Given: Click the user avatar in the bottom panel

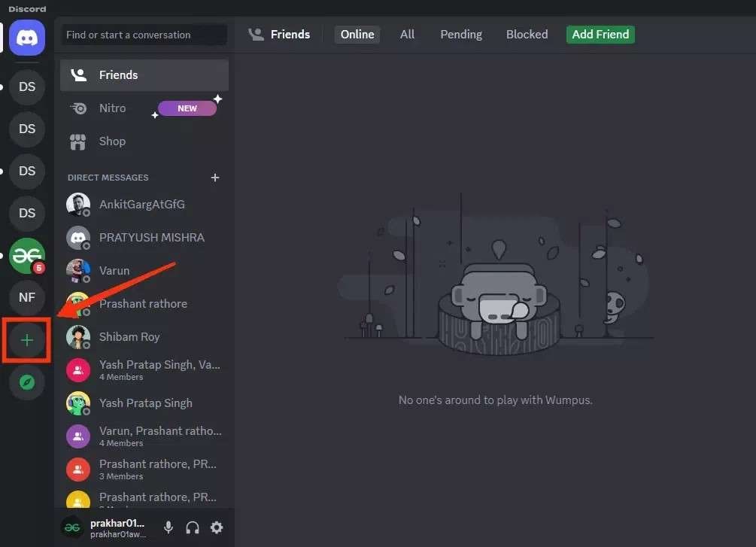Looking at the screenshot, I should point(72,527).
